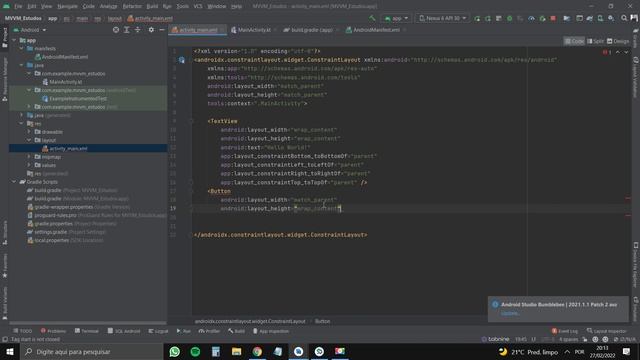640x360 pixels.
Task: Open the Refactor menu
Action: (x=132, y=6)
